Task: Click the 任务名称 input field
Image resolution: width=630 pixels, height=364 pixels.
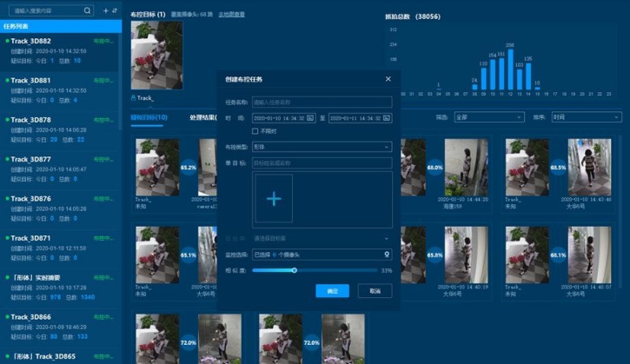Action: tap(322, 103)
